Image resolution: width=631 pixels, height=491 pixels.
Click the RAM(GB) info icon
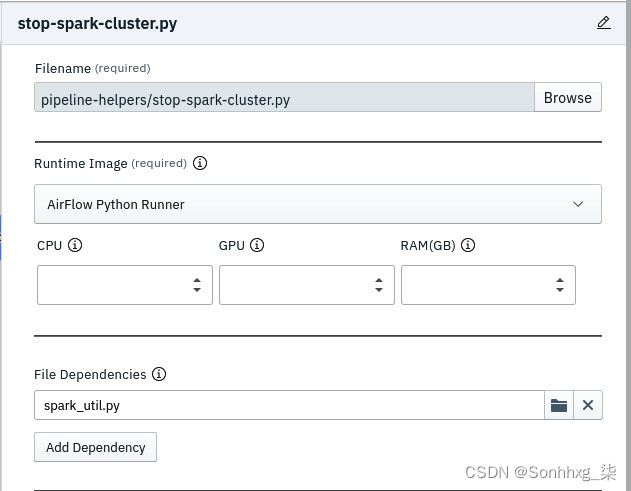[468, 245]
